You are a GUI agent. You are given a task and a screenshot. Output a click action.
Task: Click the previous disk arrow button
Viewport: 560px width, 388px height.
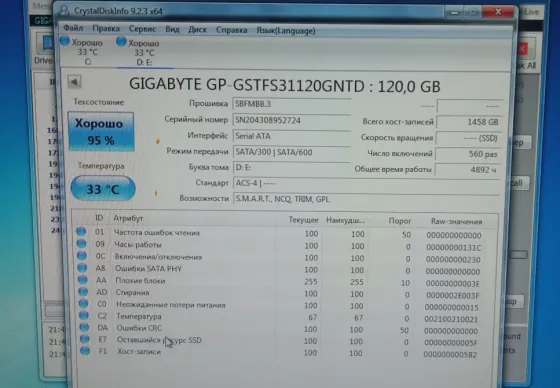pos(74,82)
